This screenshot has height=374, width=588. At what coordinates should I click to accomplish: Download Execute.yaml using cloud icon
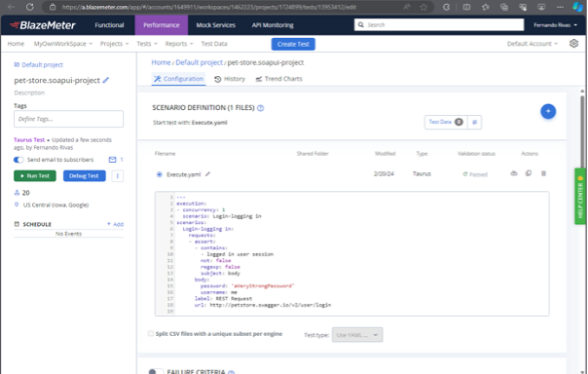click(x=514, y=173)
